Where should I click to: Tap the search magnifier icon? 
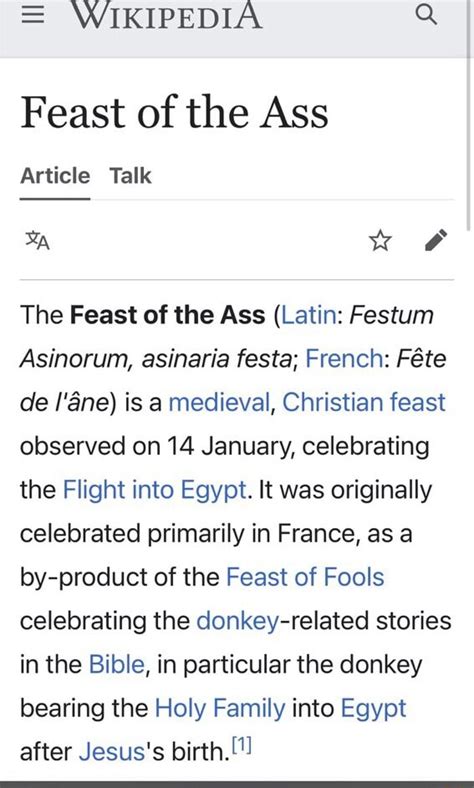[x=426, y=15]
